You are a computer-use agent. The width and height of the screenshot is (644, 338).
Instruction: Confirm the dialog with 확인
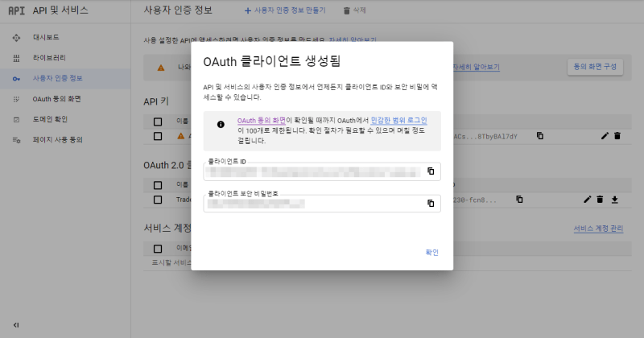point(431,252)
